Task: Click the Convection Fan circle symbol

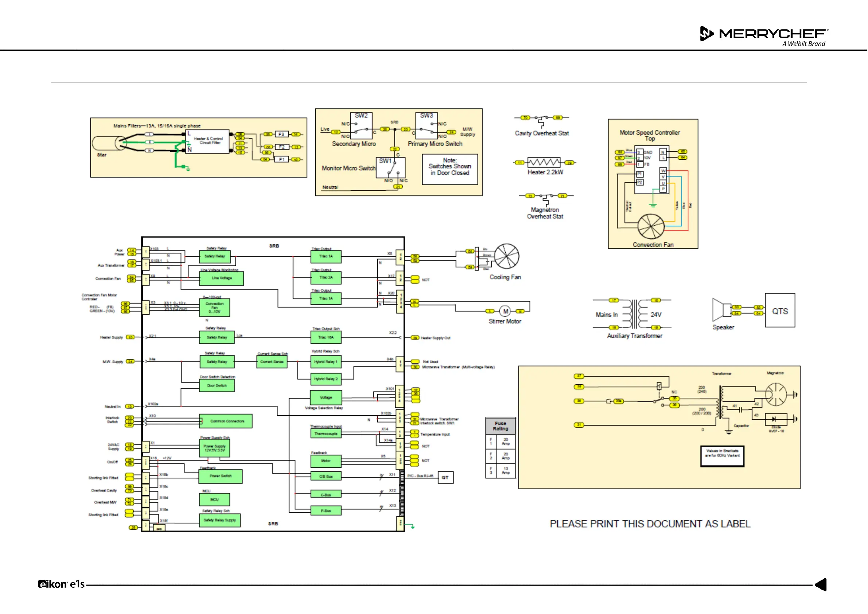Action: (x=651, y=227)
